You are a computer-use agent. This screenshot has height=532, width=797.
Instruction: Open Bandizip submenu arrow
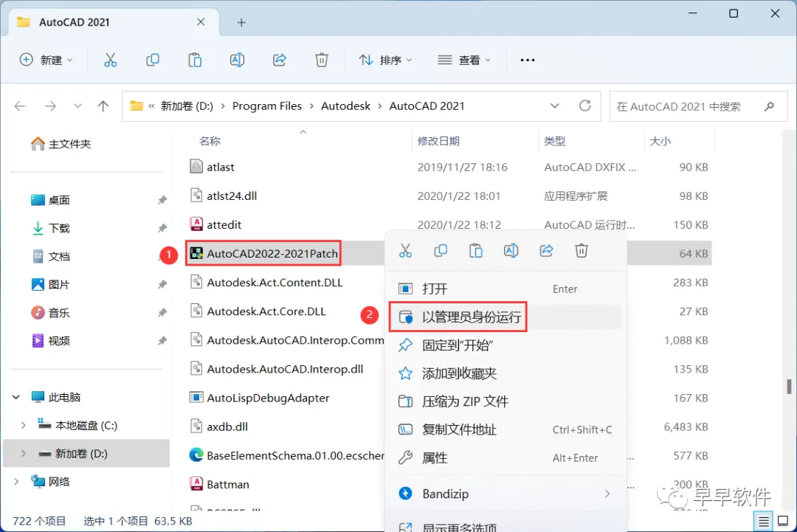click(x=607, y=494)
